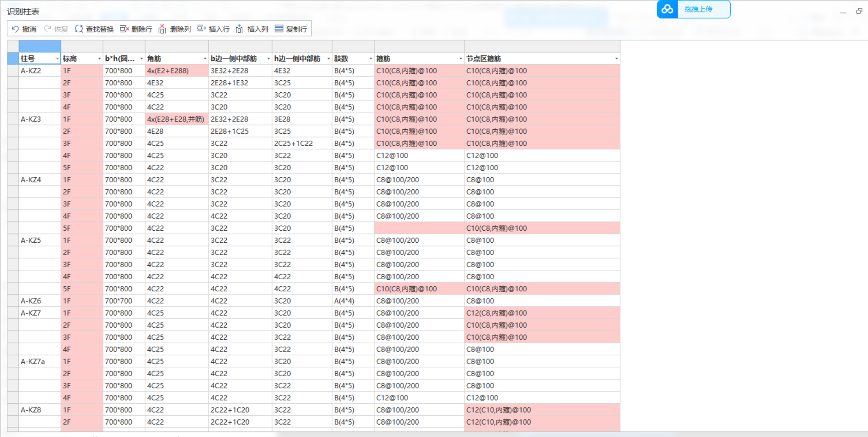Select the A-KZ7 column name cell
868x437 pixels.
pos(40,313)
